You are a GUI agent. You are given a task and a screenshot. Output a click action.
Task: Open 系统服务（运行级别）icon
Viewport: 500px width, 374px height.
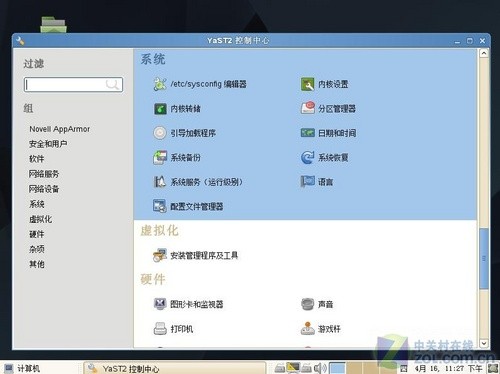point(160,182)
